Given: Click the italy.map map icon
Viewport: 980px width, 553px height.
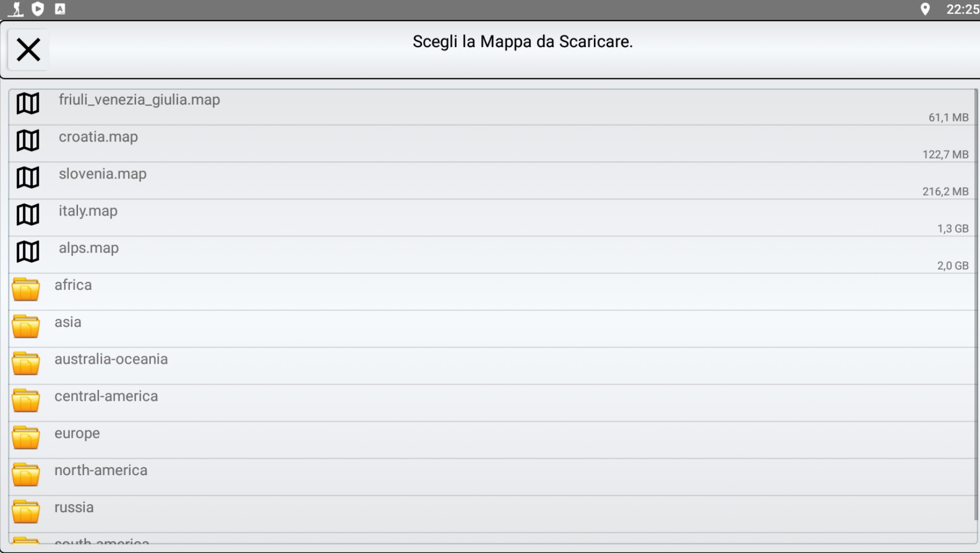Looking at the screenshot, I should point(28,214).
